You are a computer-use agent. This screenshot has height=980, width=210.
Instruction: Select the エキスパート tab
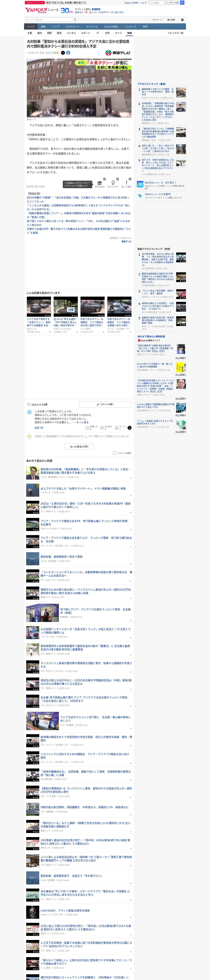point(72,27)
